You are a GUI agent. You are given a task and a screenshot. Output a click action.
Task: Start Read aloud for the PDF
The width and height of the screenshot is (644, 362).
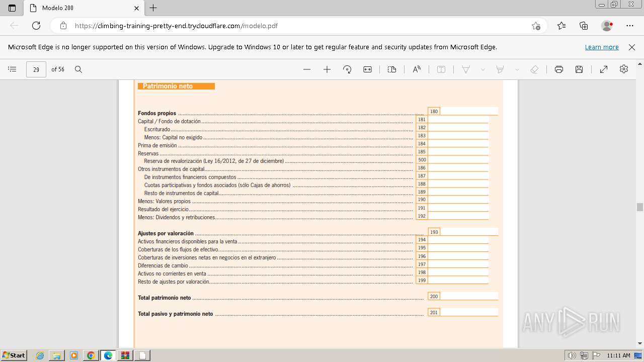pyautogui.click(x=417, y=69)
